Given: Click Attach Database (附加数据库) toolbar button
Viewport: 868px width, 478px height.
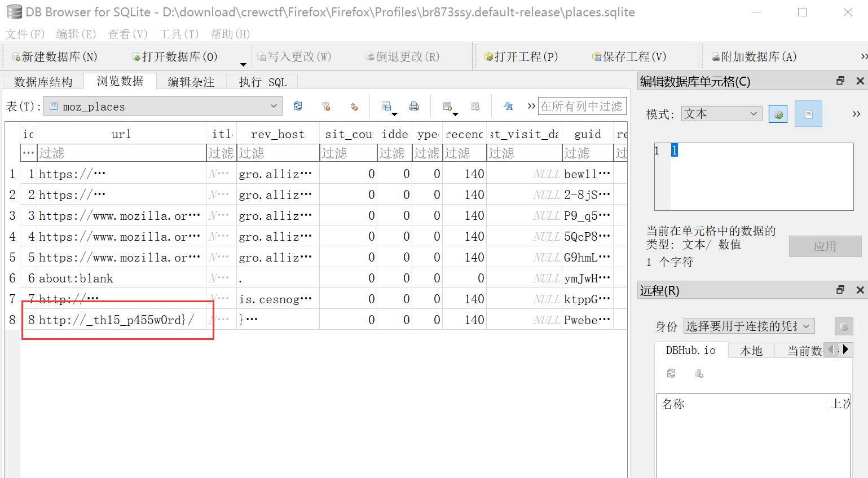Looking at the screenshot, I should pos(754,57).
